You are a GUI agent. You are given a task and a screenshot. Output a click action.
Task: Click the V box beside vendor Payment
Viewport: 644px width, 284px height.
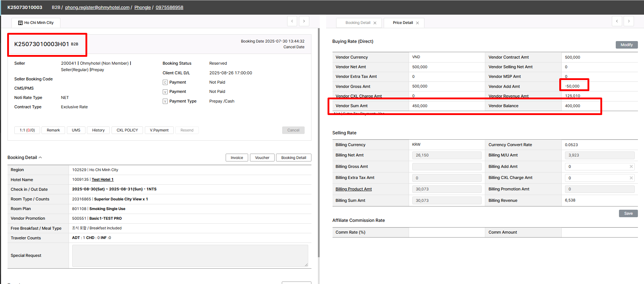coord(165,92)
